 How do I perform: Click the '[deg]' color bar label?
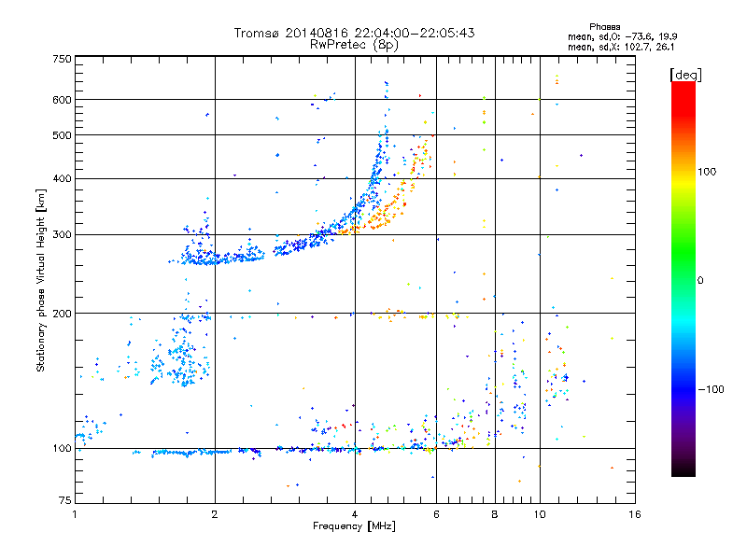[x=685, y=75]
